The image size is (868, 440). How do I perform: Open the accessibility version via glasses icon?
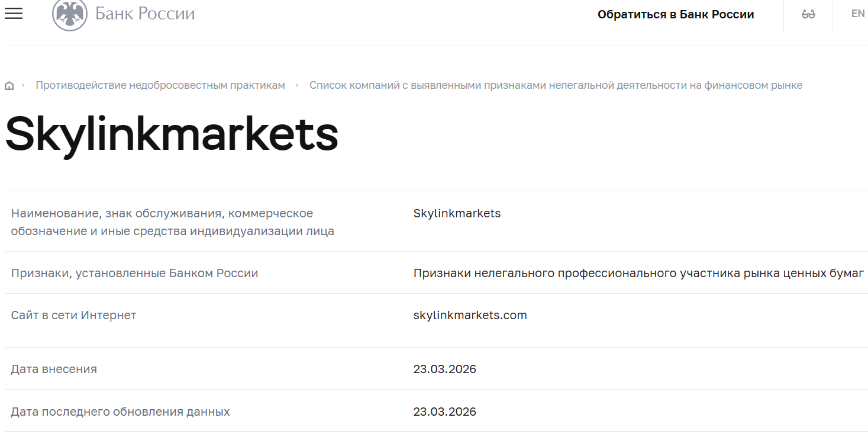pyautogui.click(x=808, y=15)
